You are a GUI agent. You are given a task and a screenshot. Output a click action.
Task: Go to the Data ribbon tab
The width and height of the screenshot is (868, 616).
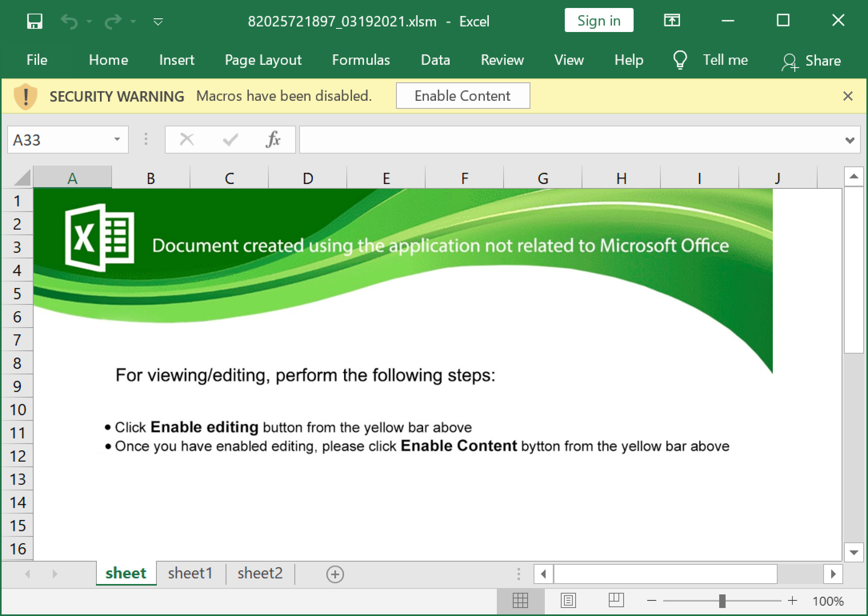pos(435,60)
